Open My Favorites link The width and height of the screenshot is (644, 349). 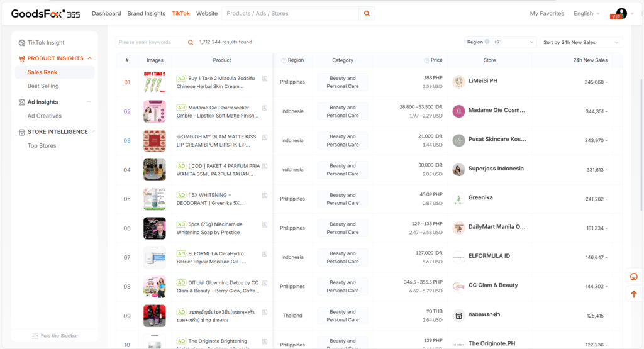(x=547, y=13)
